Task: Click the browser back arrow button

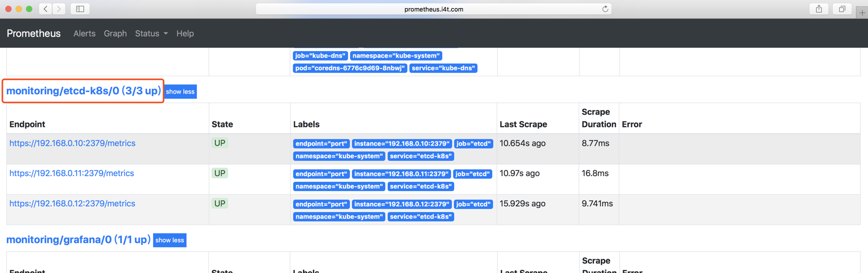Action: point(46,9)
